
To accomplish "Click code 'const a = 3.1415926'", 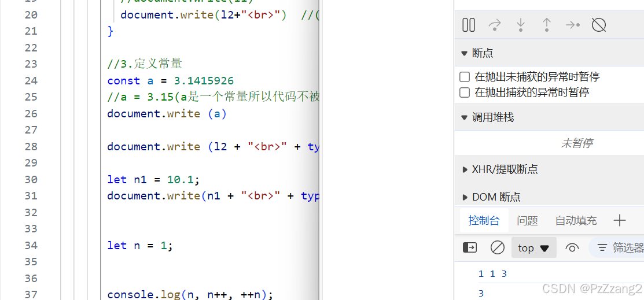I will (x=171, y=80).
